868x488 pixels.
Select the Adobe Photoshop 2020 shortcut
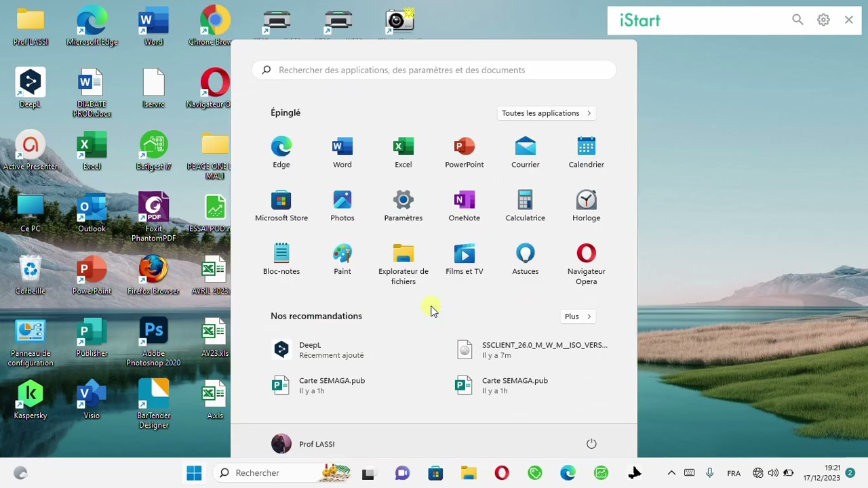154,342
